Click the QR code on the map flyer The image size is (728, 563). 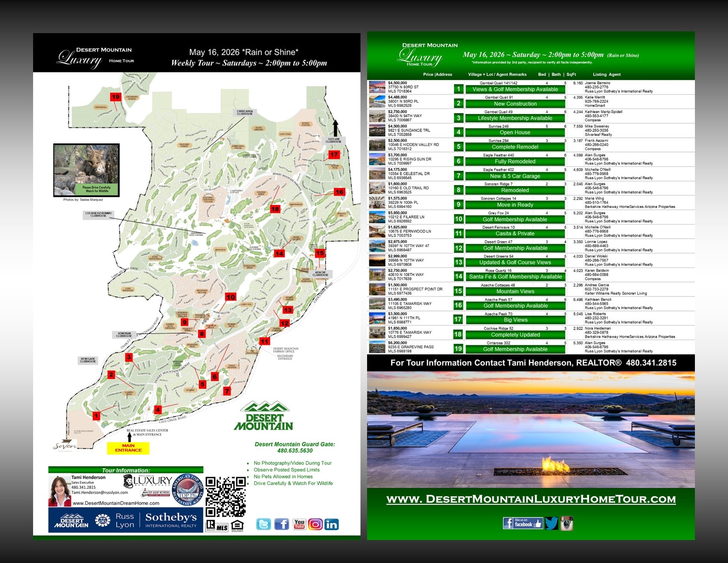[x=225, y=497]
